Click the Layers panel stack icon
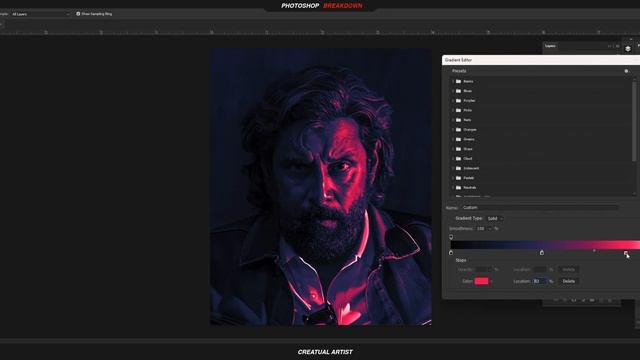Viewport: 640px width, 360px height. 628,49
